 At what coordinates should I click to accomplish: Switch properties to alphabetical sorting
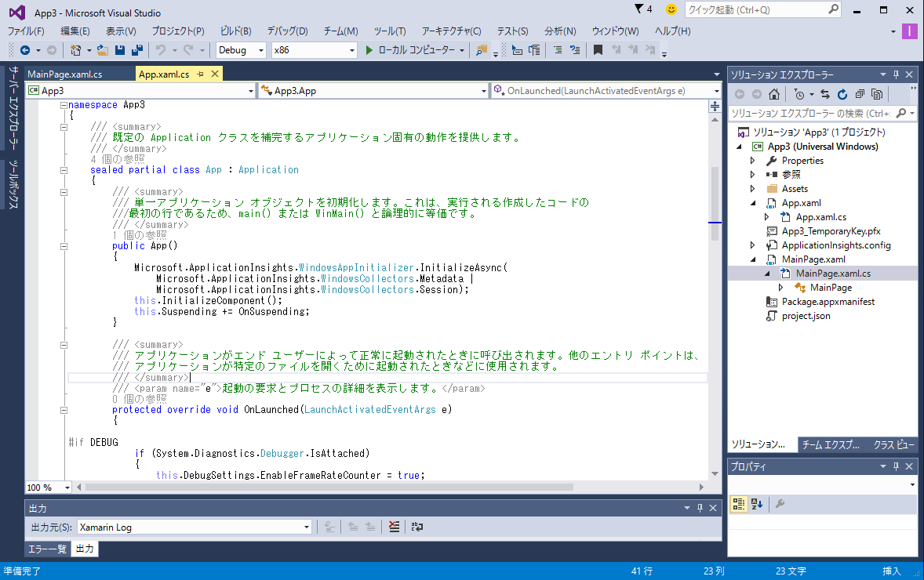click(757, 504)
